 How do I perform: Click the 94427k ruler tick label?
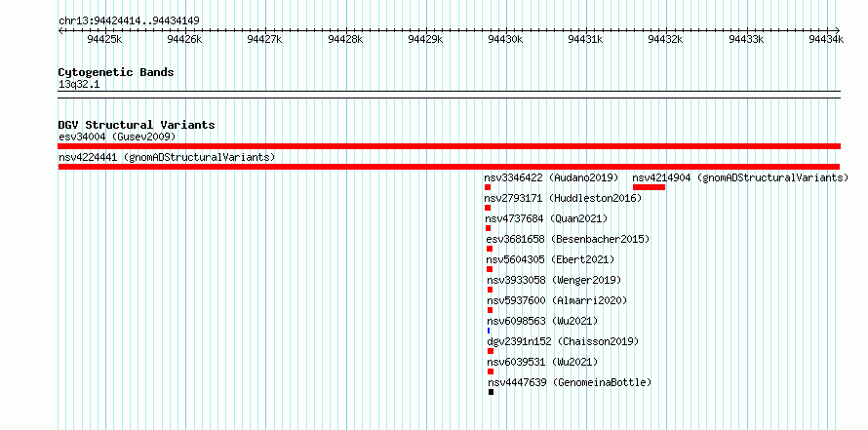coord(264,39)
